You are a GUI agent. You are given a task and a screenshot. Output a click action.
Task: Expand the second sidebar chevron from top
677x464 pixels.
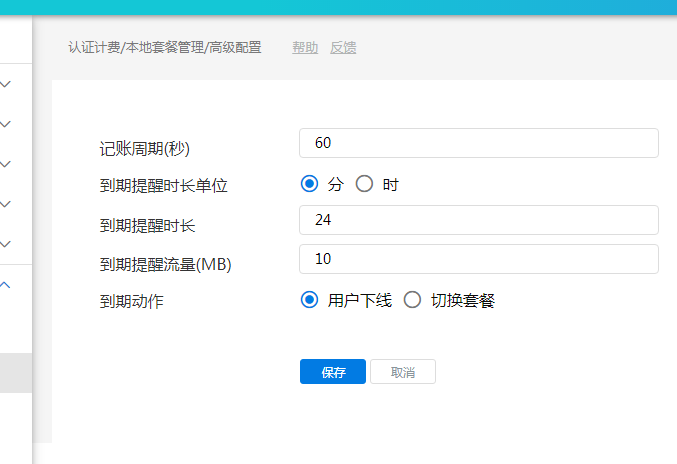[6, 125]
